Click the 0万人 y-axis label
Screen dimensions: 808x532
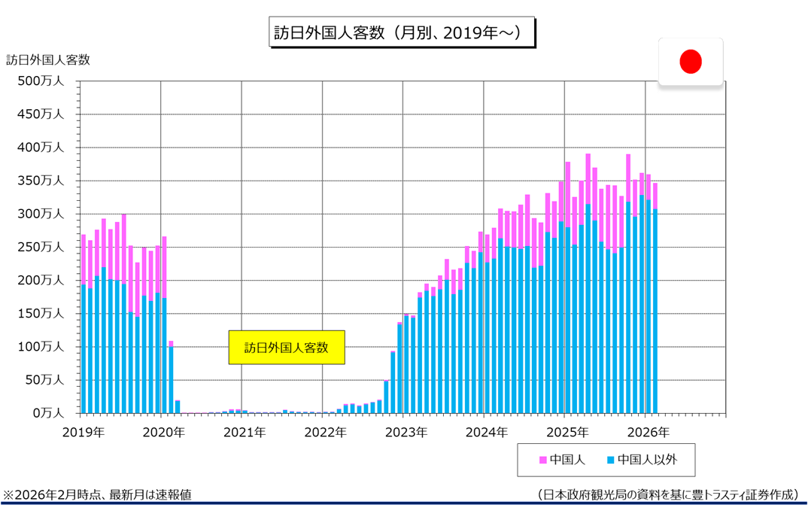pos(47,413)
